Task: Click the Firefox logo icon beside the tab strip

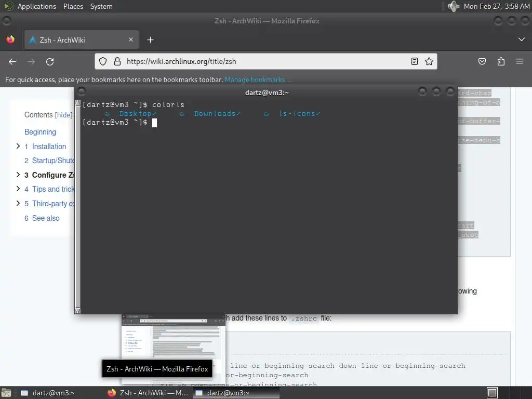Action: [10, 39]
